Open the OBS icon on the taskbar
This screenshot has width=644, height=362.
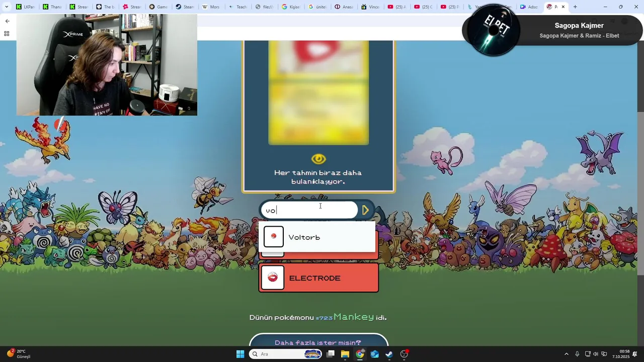(404, 354)
